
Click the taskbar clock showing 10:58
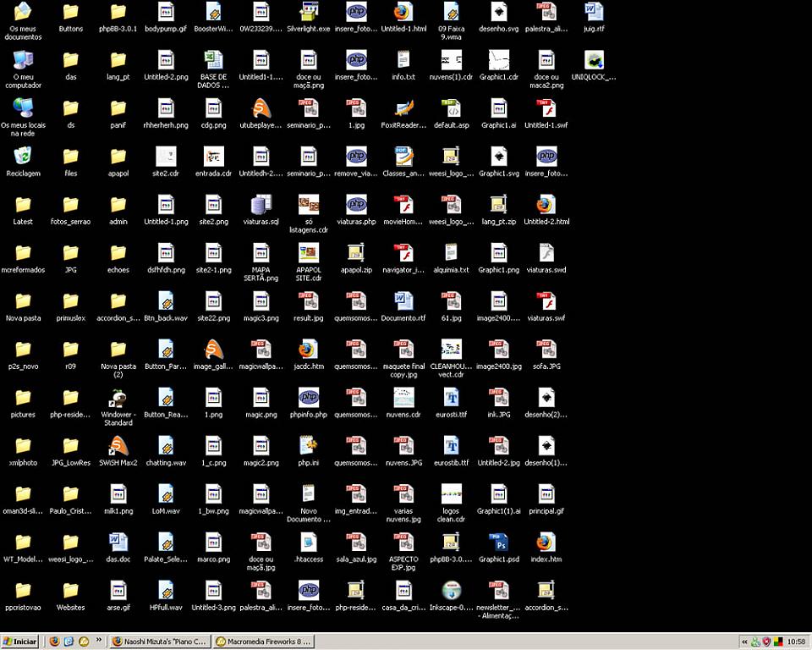coord(796,642)
